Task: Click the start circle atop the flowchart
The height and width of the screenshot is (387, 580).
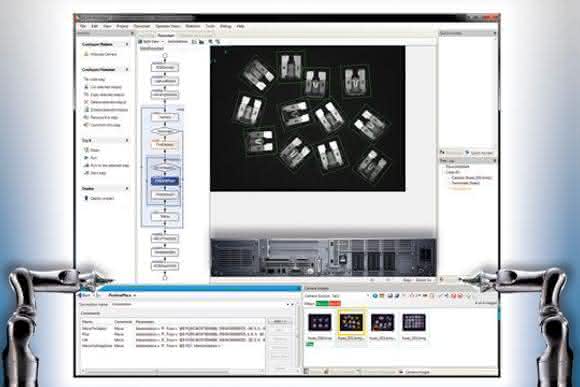Action: coord(165,55)
